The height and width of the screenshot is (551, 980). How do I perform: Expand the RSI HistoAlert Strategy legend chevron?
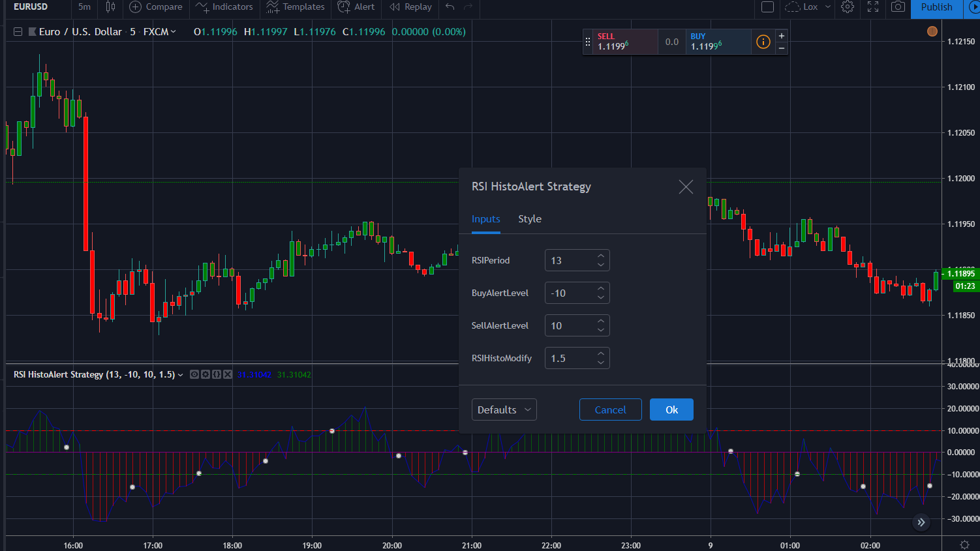pyautogui.click(x=181, y=375)
